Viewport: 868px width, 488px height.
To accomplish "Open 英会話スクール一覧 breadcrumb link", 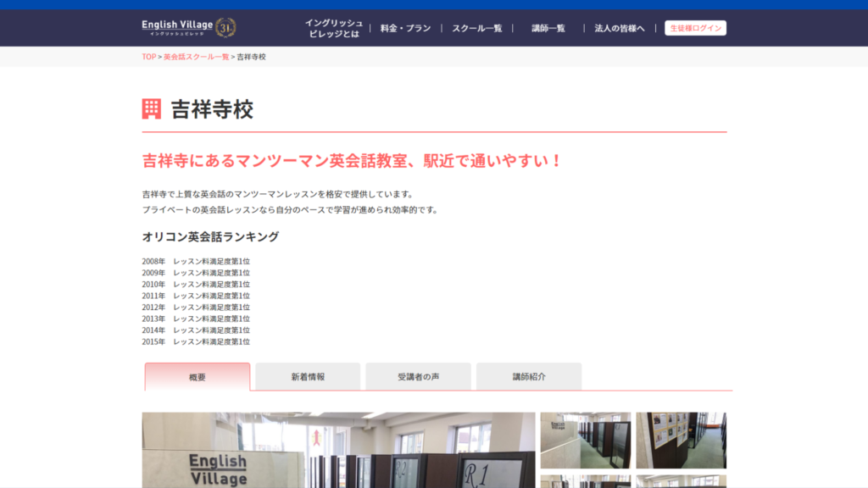I will tap(196, 57).
